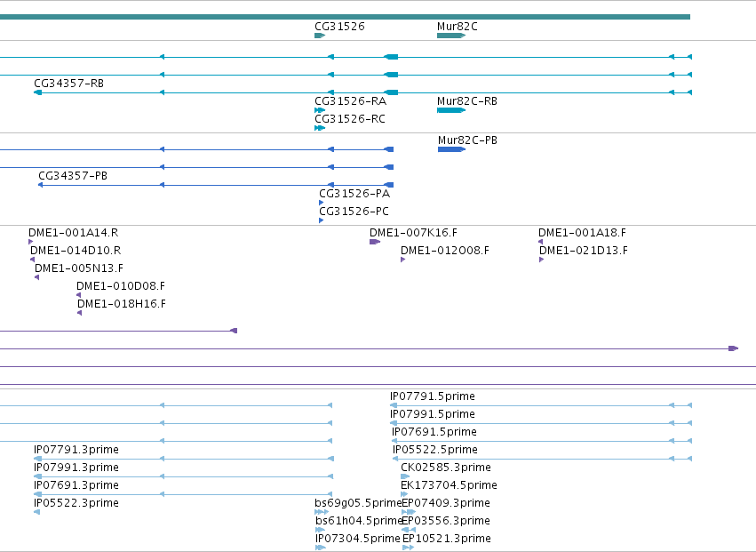Select the IP07791.5prime EST label
Screen dimensions: 756x552
(x=433, y=396)
